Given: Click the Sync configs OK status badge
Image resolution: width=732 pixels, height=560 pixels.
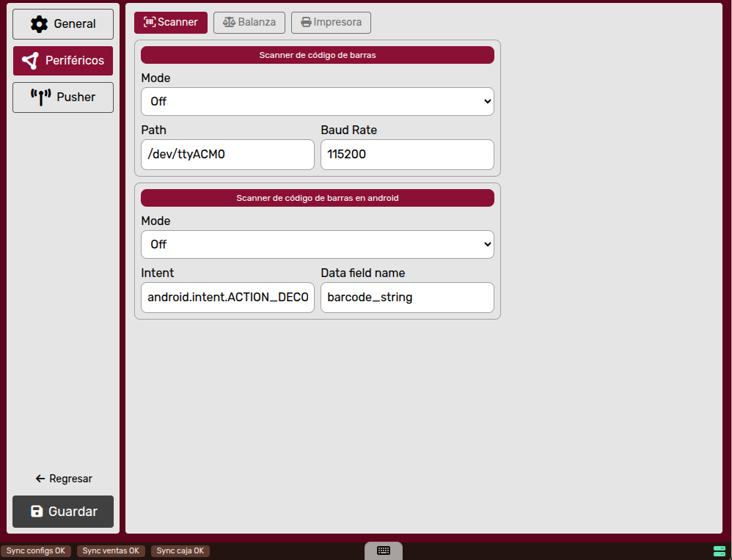Looking at the screenshot, I should 36,551.
